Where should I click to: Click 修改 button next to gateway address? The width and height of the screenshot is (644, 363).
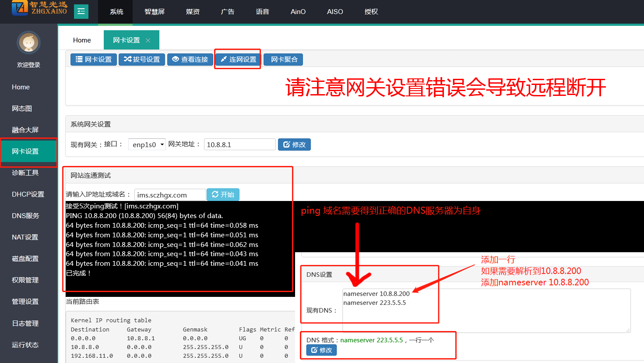click(x=294, y=144)
